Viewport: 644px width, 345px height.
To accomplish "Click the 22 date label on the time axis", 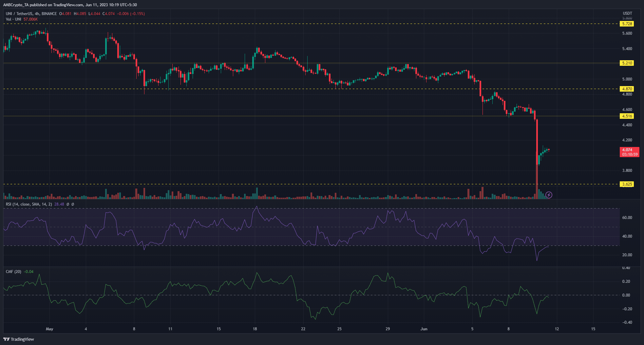I will click(303, 329).
